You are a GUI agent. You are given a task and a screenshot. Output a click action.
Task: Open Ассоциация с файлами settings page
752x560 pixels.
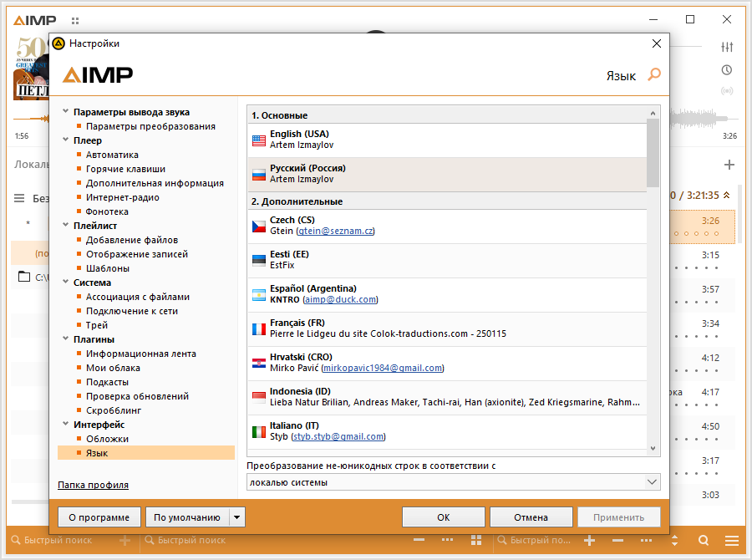138,297
